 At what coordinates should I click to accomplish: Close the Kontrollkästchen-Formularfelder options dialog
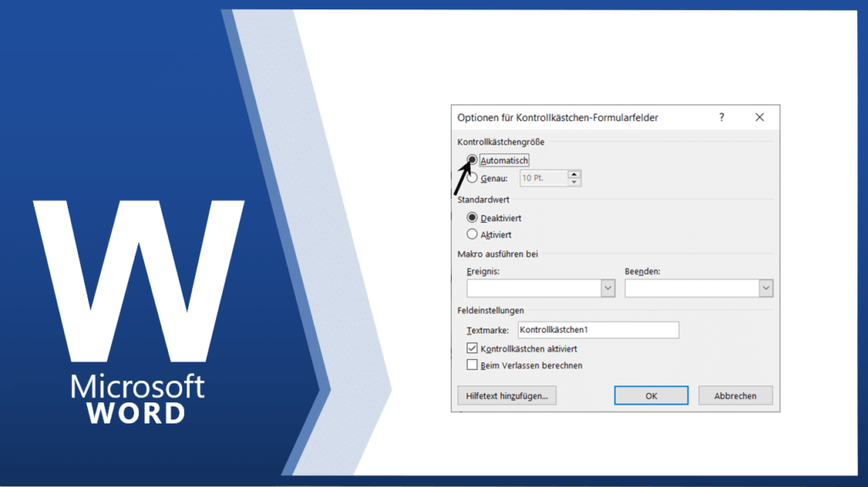759,118
